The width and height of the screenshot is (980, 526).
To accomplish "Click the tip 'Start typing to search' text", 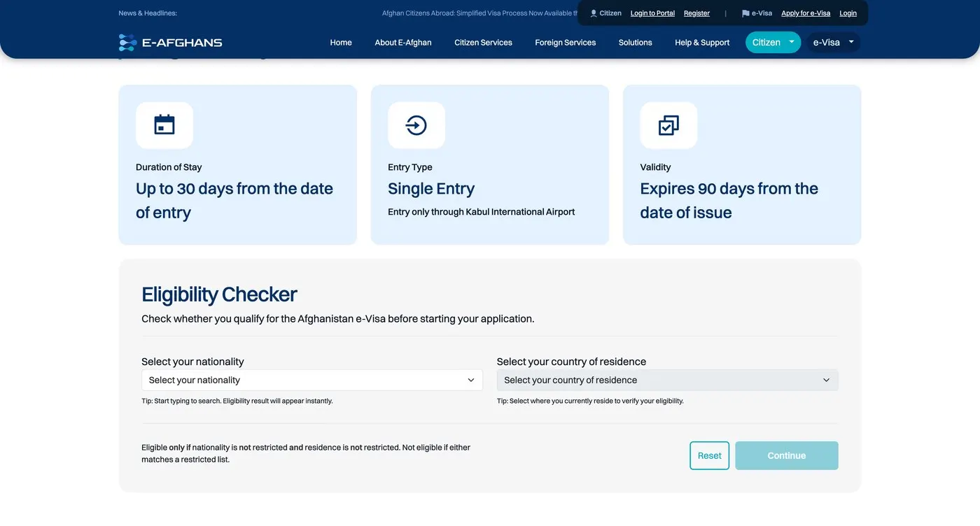I will click(237, 401).
